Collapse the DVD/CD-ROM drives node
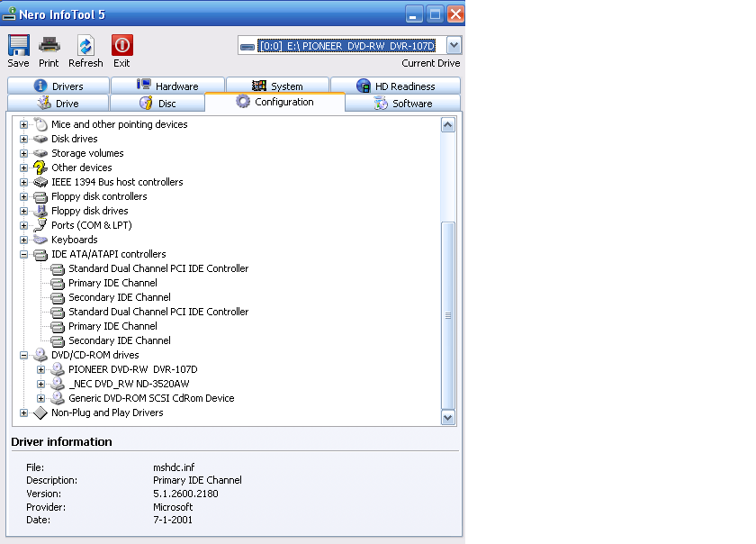The width and height of the screenshot is (756, 544). click(23, 355)
